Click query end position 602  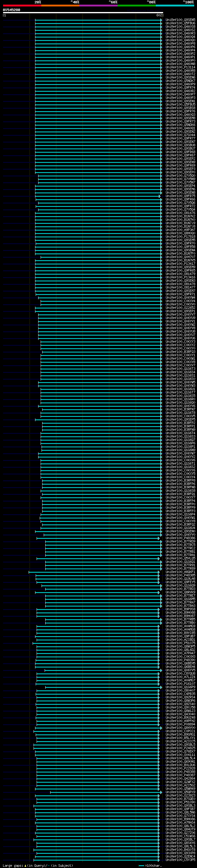tap(159, 15)
